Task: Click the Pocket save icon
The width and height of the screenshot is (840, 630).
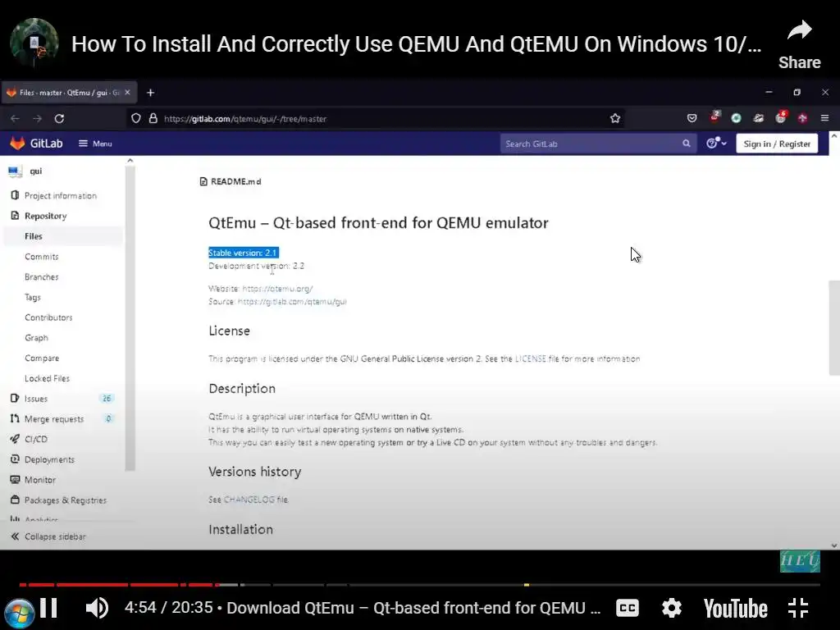Action: 692,118
